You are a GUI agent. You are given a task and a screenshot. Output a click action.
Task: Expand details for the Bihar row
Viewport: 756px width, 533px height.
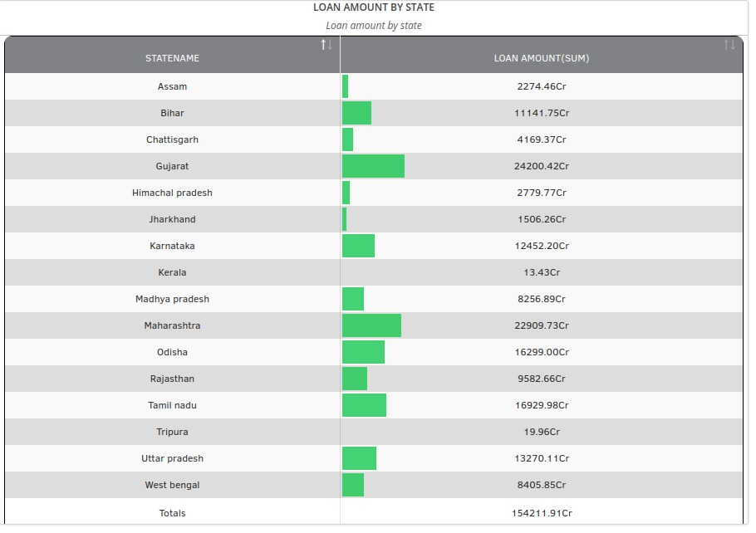click(x=172, y=113)
